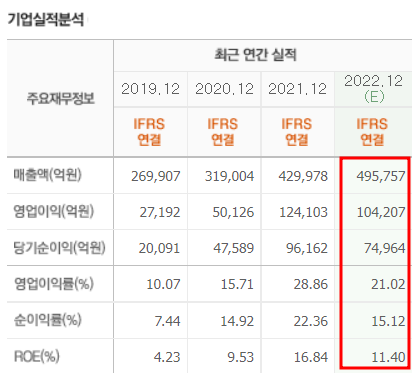Select ROE value 16.84
412x373 pixels.
click(x=311, y=357)
